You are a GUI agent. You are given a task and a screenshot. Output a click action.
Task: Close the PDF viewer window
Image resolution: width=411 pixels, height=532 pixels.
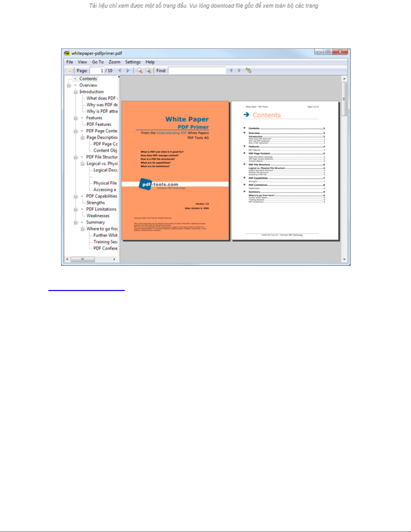[340, 52]
